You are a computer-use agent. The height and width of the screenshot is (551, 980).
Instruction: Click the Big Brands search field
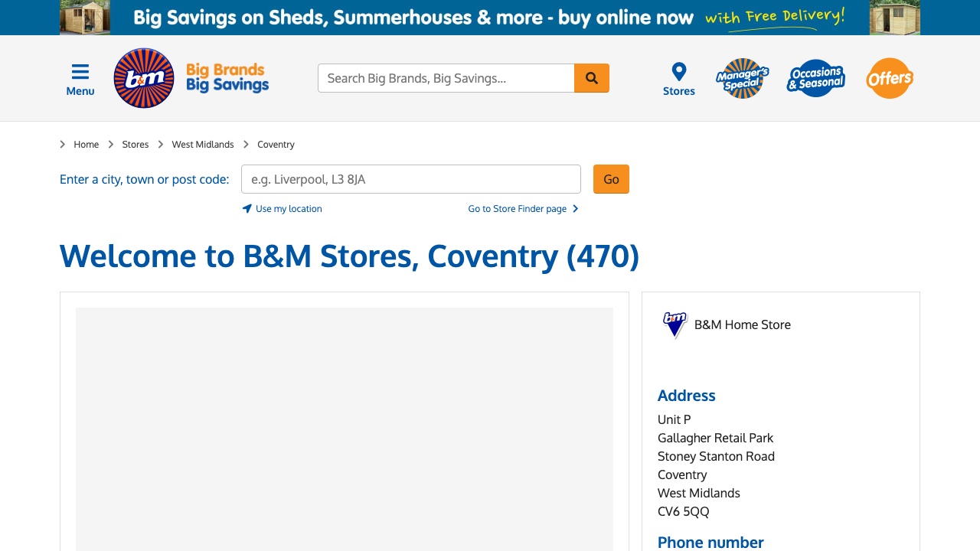pos(444,77)
